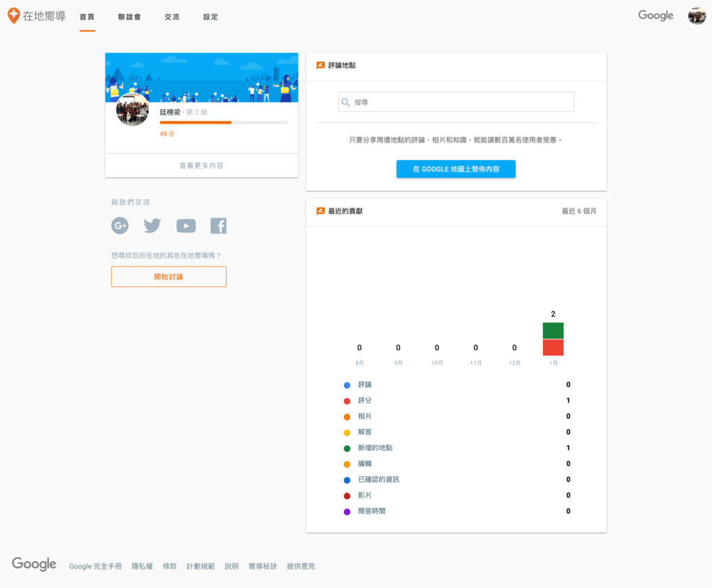Click the 問答時間 legend dot
The height and width of the screenshot is (588, 712).
pos(347,512)
